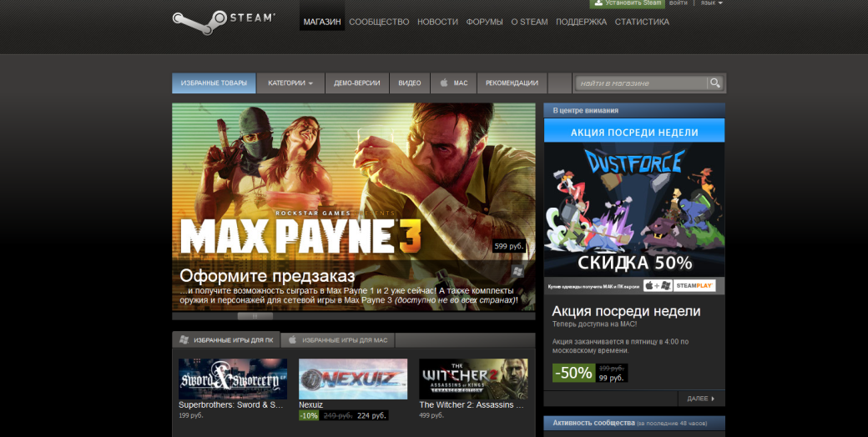
Task: Open the Nexuiz game thumbnail
Action: (x=352, y=379)
